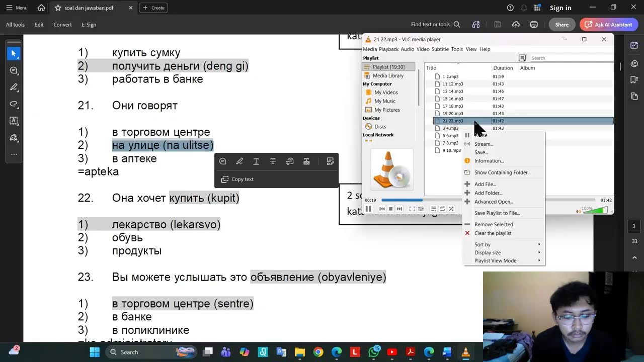This screenshot has width=644, height=362.
Task: Open bookmarks panel in right sidebar
Action: tap(634, 79)
